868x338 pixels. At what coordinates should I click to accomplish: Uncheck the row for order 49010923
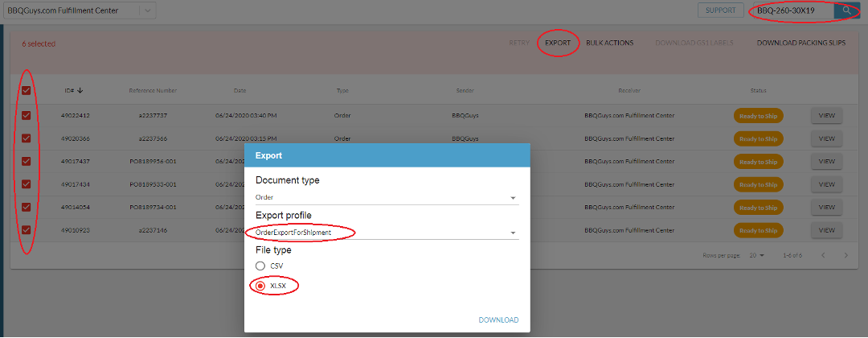pos(26,230)
